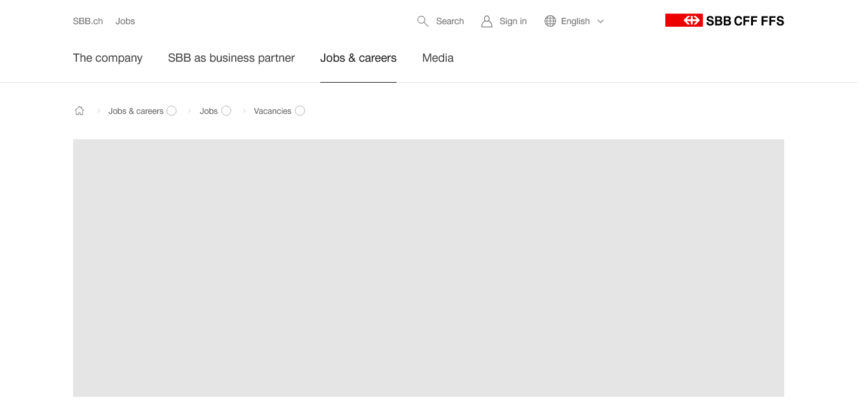Image resolution: width=868 pixels, height=409 pixels.
Task: Click the globe language icon
Action: click(x=550, y=21)
